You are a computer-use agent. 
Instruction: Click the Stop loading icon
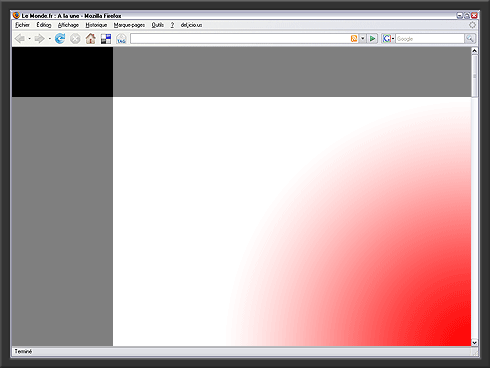75,39
